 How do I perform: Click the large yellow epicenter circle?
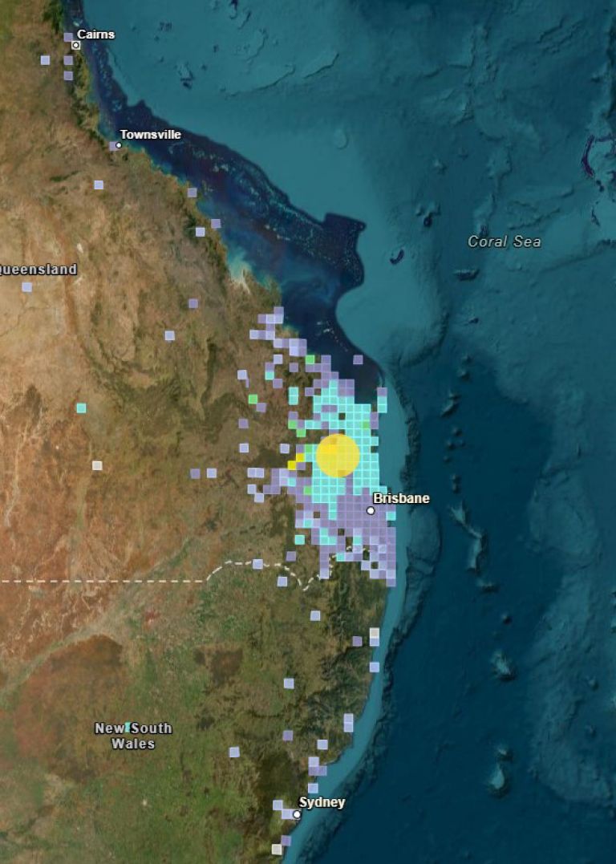(338, 455)
